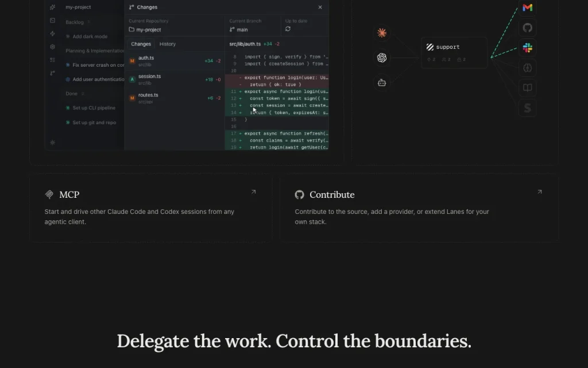Click the GitHub integration icon beside support
Image resolution: width=588 pixels, height=368 pixels.
527,28
